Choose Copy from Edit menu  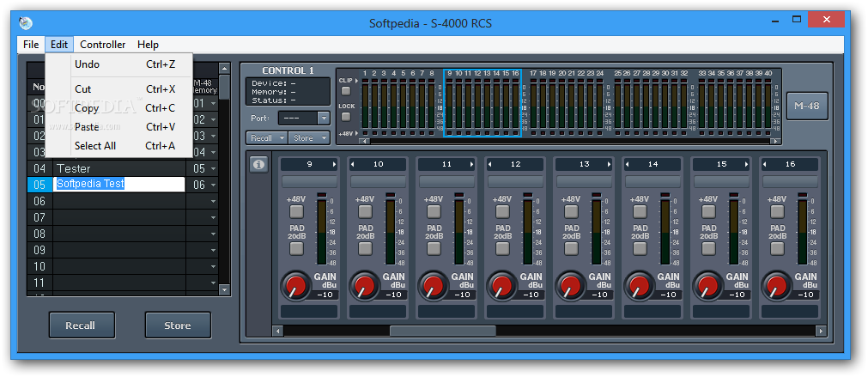pyautogui.click(x=119, y=108)
